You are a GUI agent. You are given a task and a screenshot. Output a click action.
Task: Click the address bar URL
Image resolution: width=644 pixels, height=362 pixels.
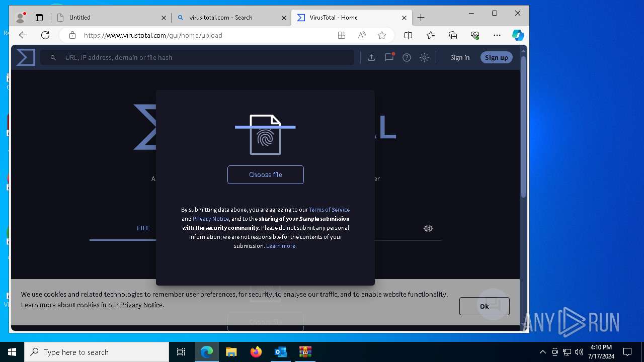coord(153,35)
